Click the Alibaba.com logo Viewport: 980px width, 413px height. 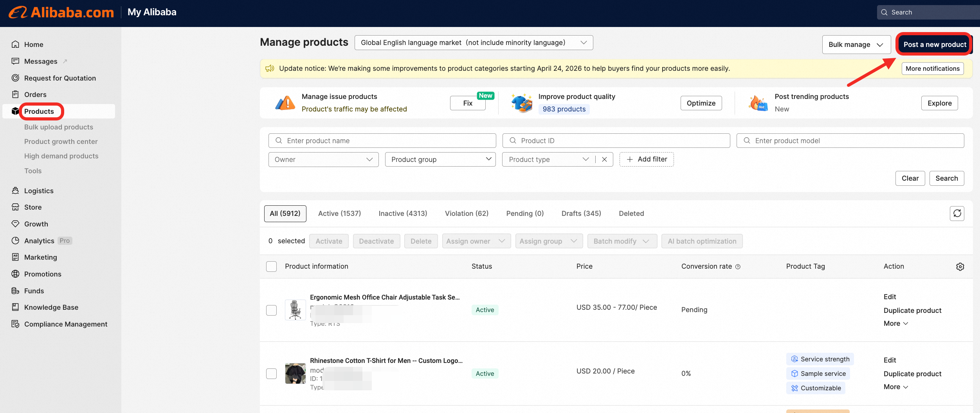[x=61, y=13]
